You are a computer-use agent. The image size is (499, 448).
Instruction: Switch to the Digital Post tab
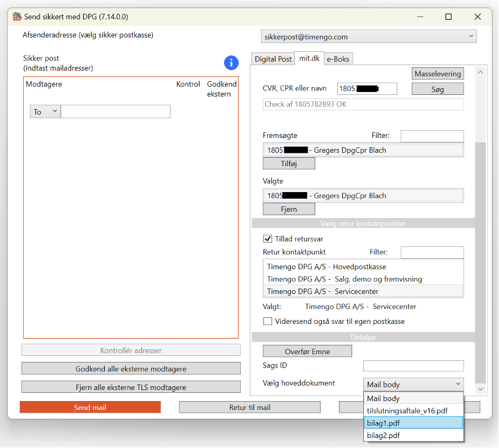pyautogui.click(x=273, y=59)
